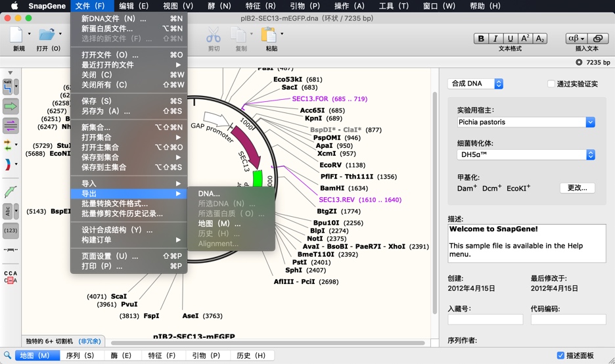Click the Italic text format button
The image size is (615, 364).
point(495,39)
